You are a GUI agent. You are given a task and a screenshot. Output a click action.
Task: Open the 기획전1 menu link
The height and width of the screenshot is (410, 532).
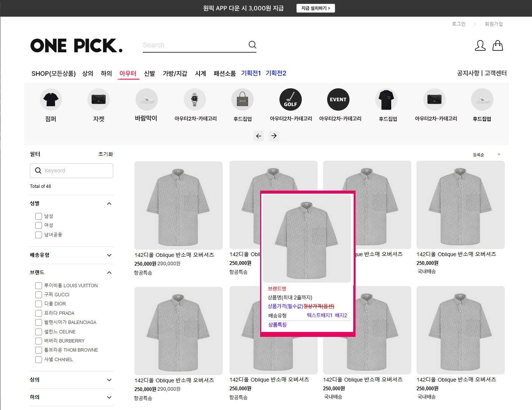click(251, 73)
